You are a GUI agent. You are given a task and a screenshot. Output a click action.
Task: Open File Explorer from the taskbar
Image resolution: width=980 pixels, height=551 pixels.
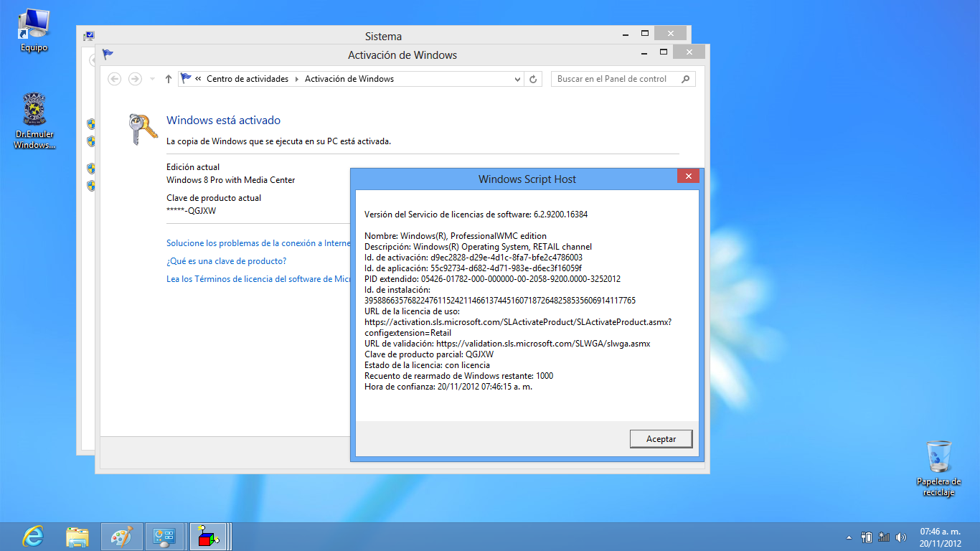click(77, 537)
